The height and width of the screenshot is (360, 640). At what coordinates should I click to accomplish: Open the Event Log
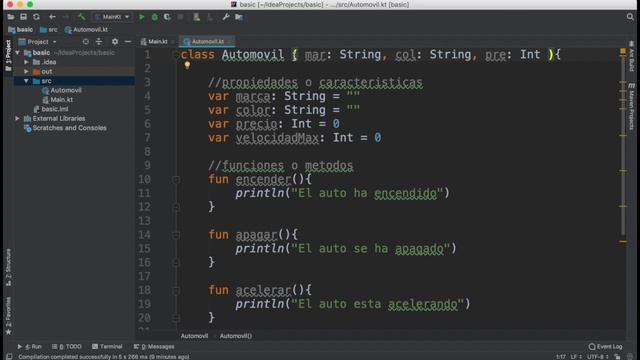pos(606,347)
